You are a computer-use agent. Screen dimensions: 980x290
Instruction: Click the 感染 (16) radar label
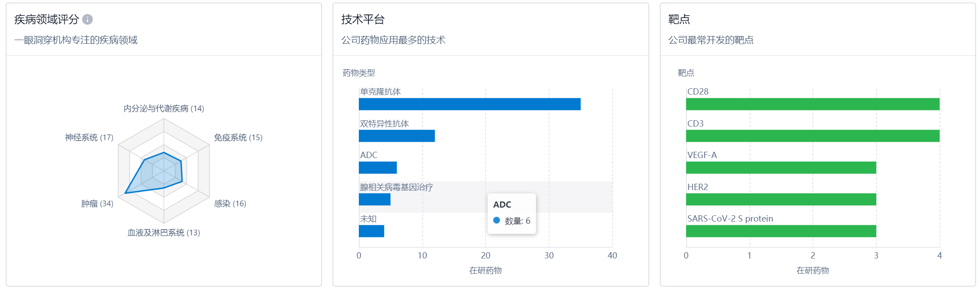coord(230,204)
